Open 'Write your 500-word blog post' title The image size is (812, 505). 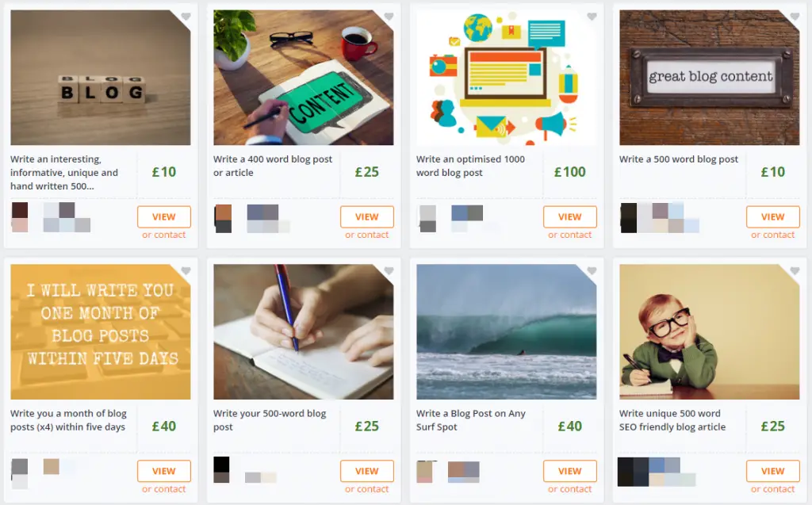tap(270, 420)
